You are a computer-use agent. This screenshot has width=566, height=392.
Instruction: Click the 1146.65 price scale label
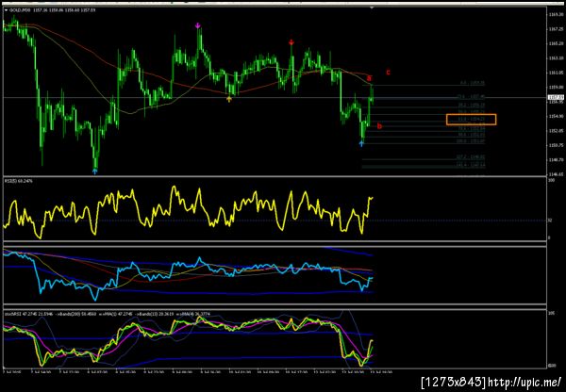pyautogui.click(x=556, y=174)
